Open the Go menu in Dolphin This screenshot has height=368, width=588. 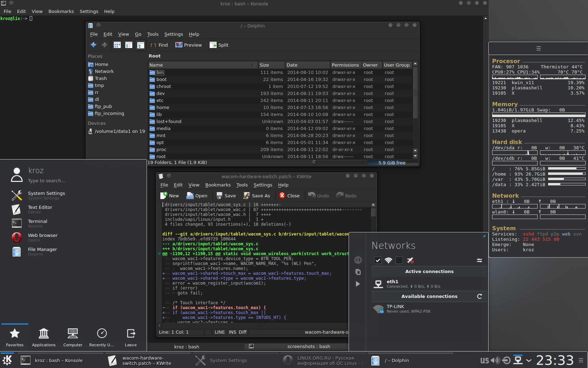(x=138, y=34)
